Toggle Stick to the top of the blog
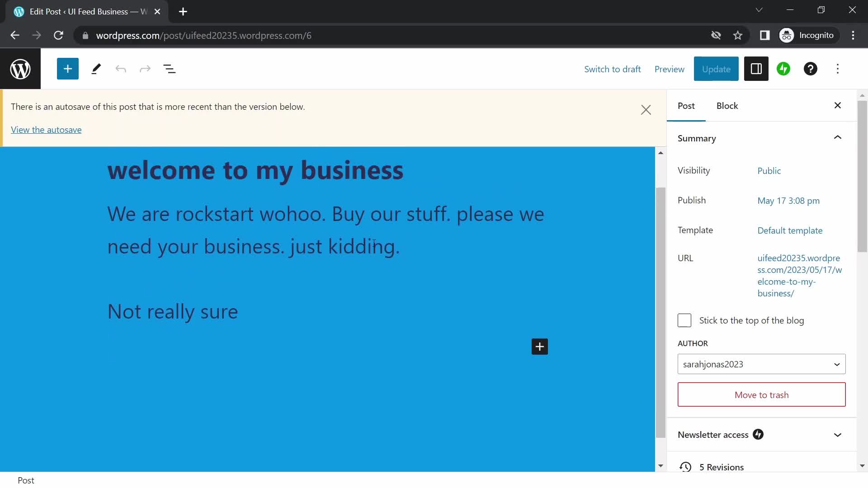The width and height of the screenshot is (868, 488). [x=684, y=320]
